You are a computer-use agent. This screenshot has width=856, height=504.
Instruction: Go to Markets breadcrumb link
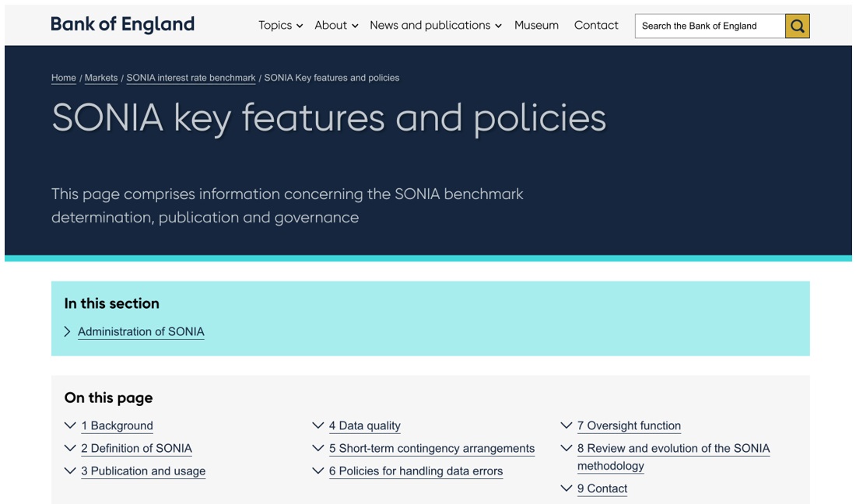[x=101, y=78]
